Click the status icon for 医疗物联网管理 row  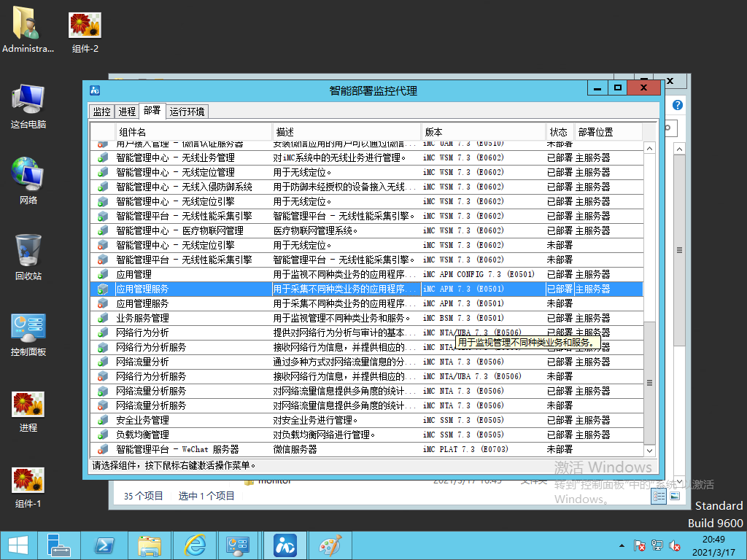click(102, 230)
